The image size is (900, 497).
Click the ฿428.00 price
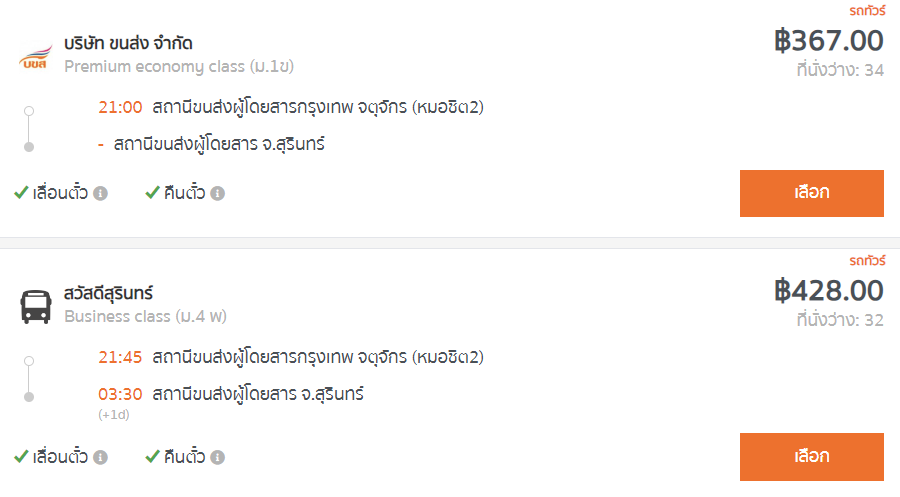tap(829, 290)
